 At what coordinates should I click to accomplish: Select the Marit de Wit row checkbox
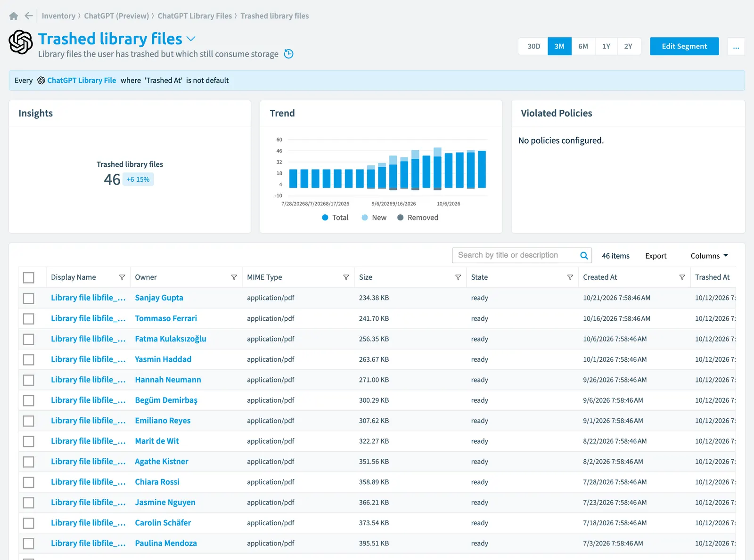coord(29,441)
